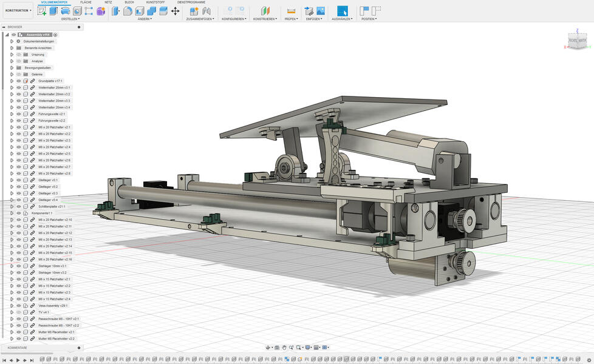Click the Insert image icon under Einfügen
The height and width of the screenshot is (364, 594).
pyautogui.click(x=321, y=11)
